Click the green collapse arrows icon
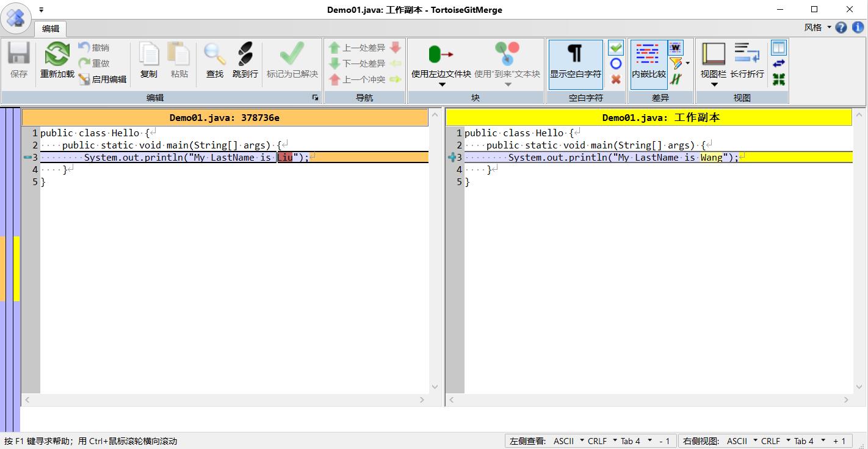Image resolution: width=868 pixels, height=449 pixels. pos(778,79)
